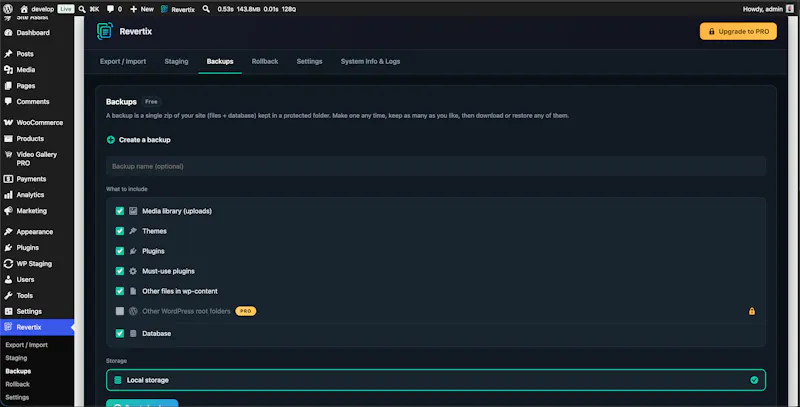This screenshot has height=407, width=800.
Task: Open Backups sidebar submenu link
Action: [x=18, y=371]
